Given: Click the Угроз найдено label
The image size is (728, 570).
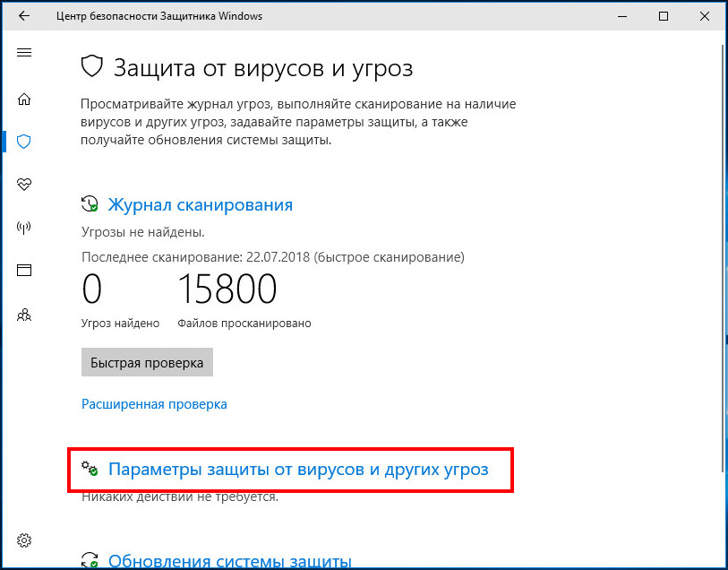Looking at the screenshot, I should 120,324.
